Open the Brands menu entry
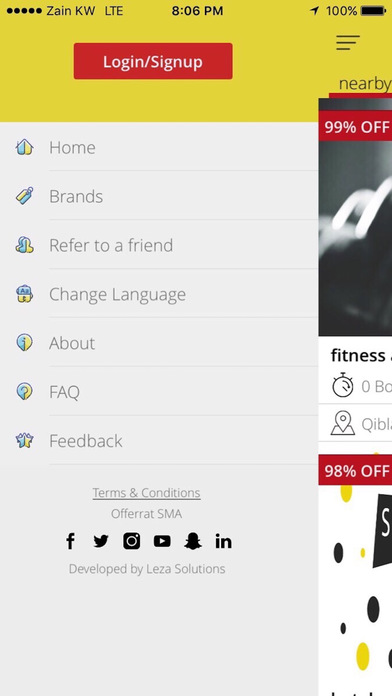Screen dimensions: 392x696 coord(159,196)
